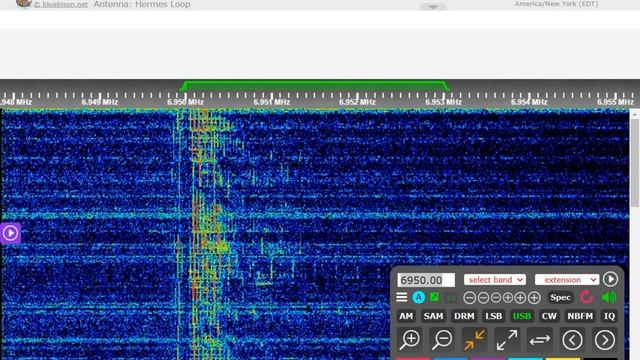Click the largest frequency step-up plus button
This screenshot has height=360, width=640.
534,298
